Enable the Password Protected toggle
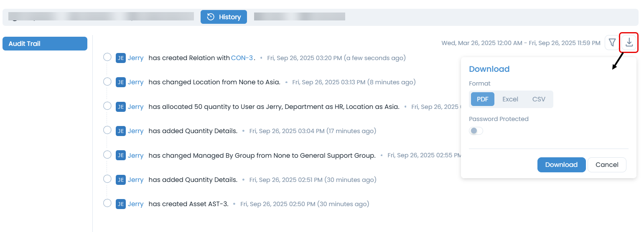The height and width of the screenshot is (232, 644). (476, 131)
